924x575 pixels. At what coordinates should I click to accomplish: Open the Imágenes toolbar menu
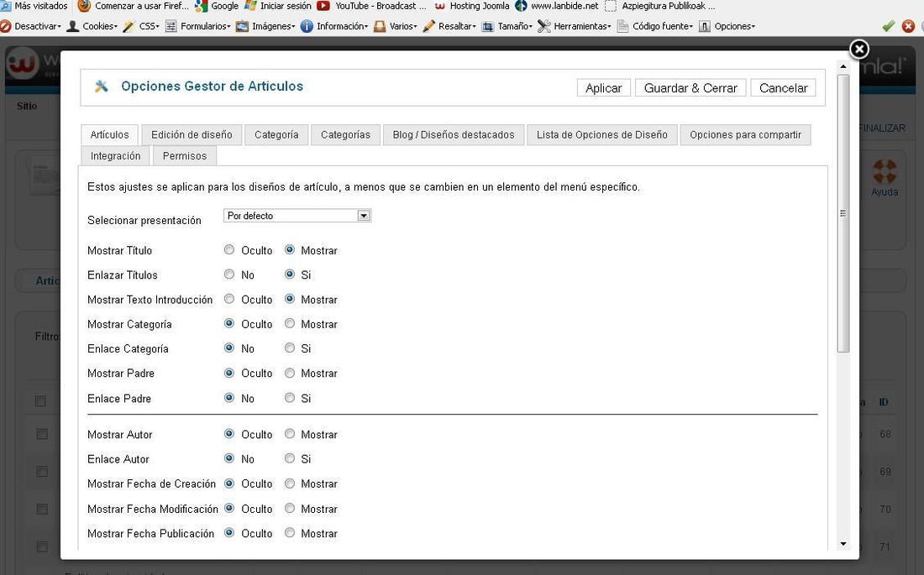pyautogui.click(x=265, y=26)
